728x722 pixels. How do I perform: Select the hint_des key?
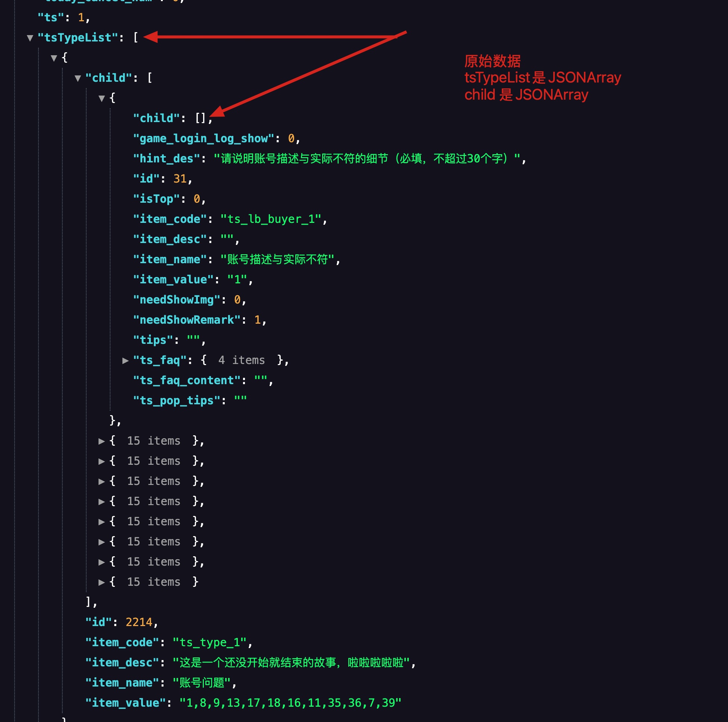click(x=166, y=159)
